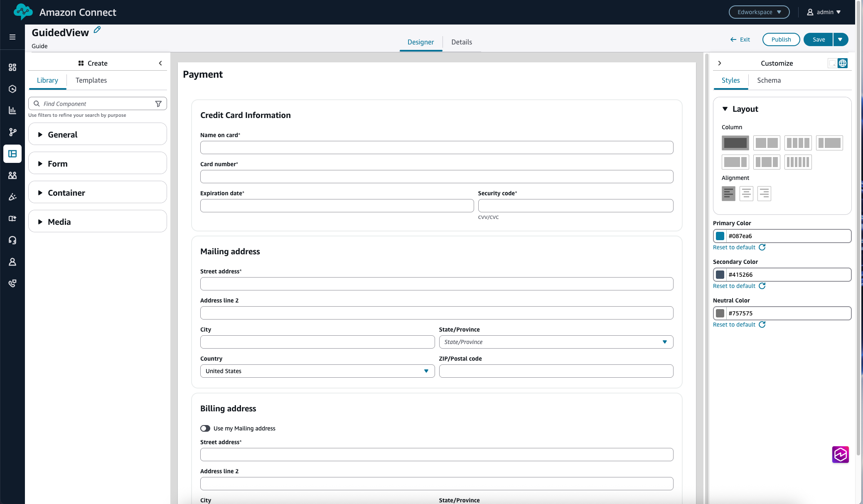
Task: Switch to the Details tab
Action: [x=462, y=42]
